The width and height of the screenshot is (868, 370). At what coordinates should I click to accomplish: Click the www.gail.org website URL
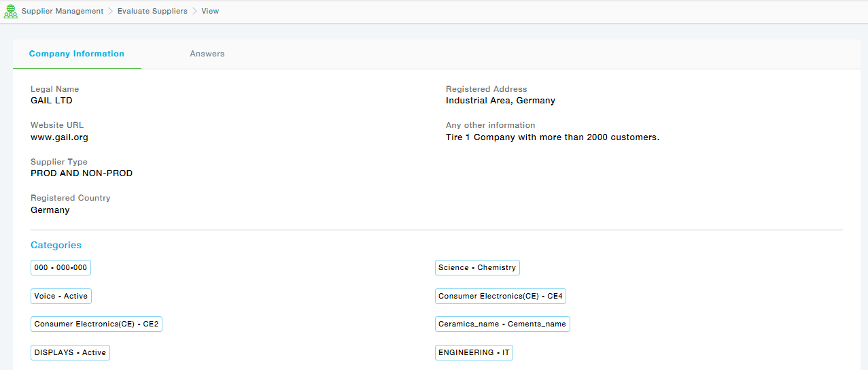coord(59,137)
